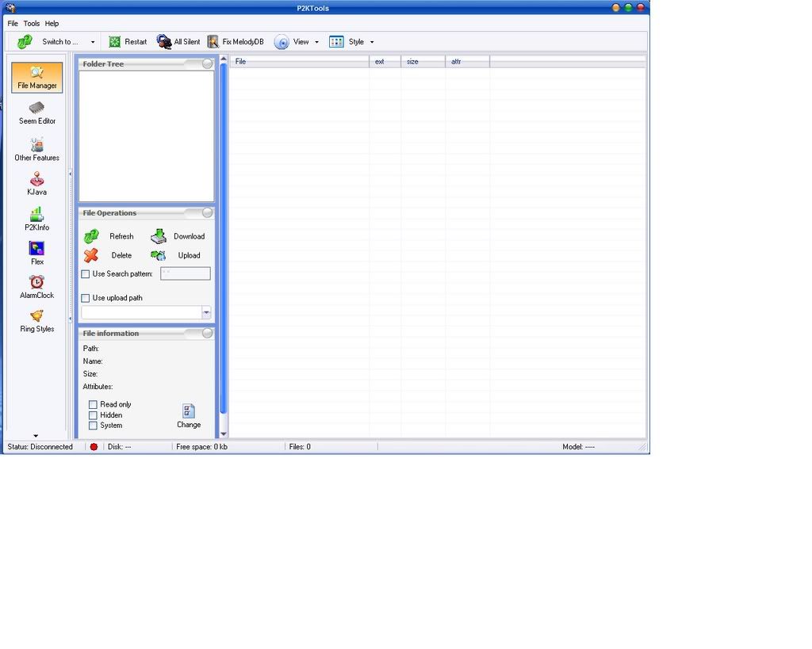Click the left panel vertical scrollbar

(x=224, y=238)
